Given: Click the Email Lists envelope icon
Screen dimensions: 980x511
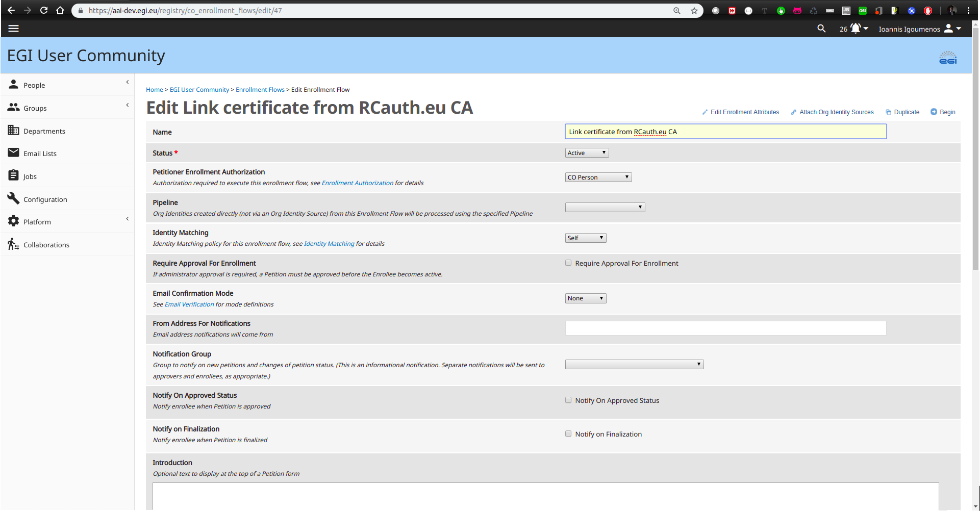Looking at the screenshot, I should pyautogui.click(x=14, y=152).
